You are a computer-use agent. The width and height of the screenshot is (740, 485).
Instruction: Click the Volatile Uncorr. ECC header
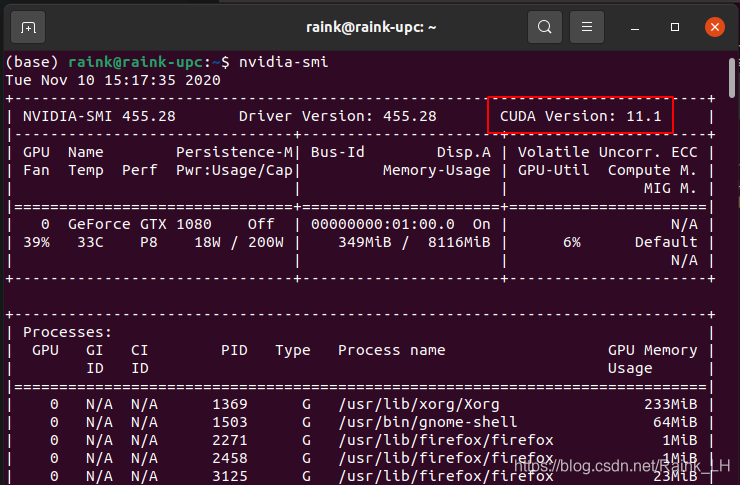coord(607,152)
